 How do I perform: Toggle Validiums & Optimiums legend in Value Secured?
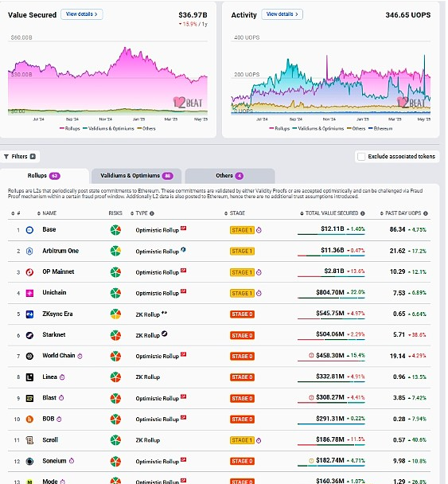108,129
